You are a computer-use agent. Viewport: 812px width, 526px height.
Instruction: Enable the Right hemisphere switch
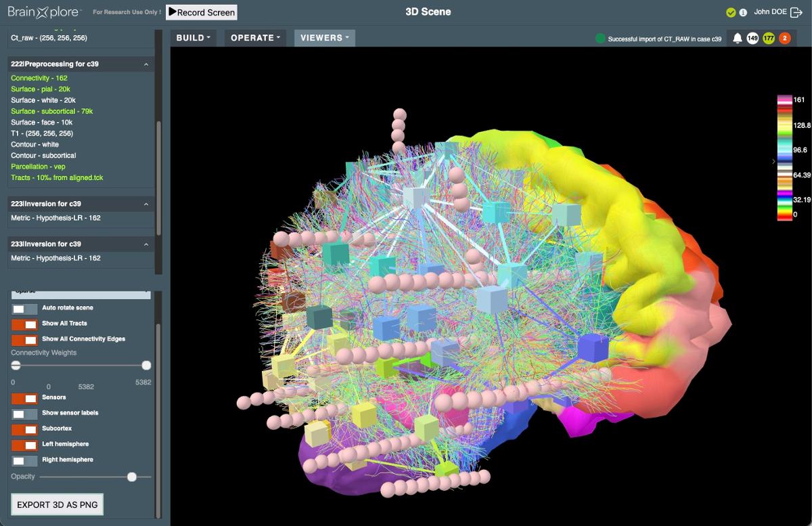[24, 460]
